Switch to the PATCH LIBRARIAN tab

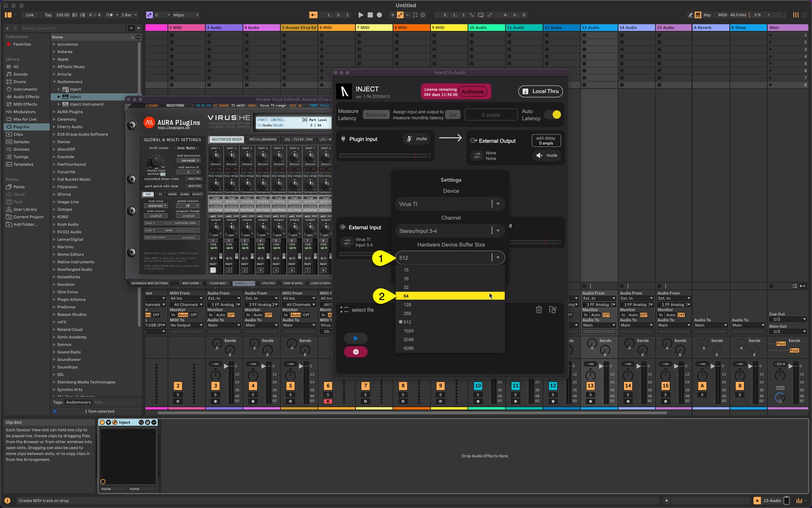[x=263, y=140]
